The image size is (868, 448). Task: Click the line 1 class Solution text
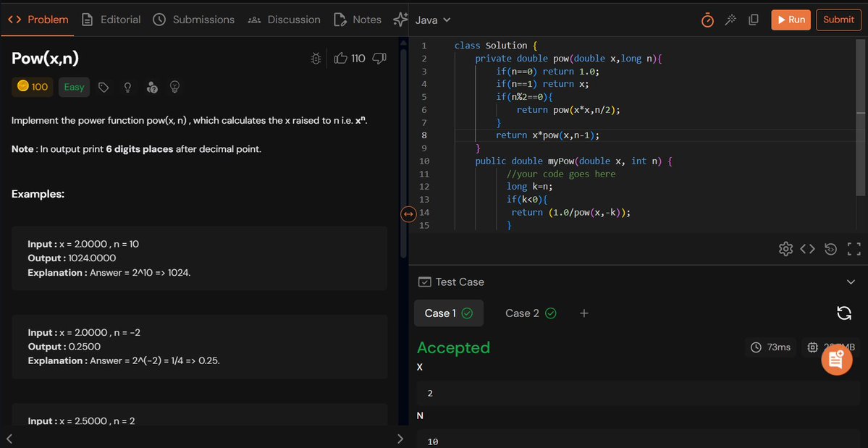[495, 46]
